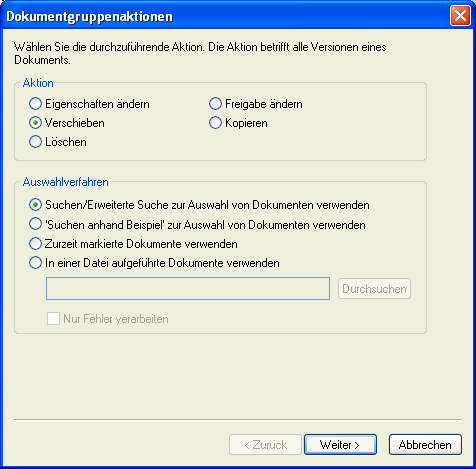Click the Nur Fehler verarbeiten label
Image resolution: width=476 pixels, height=469 pixels.
[116, 319]
